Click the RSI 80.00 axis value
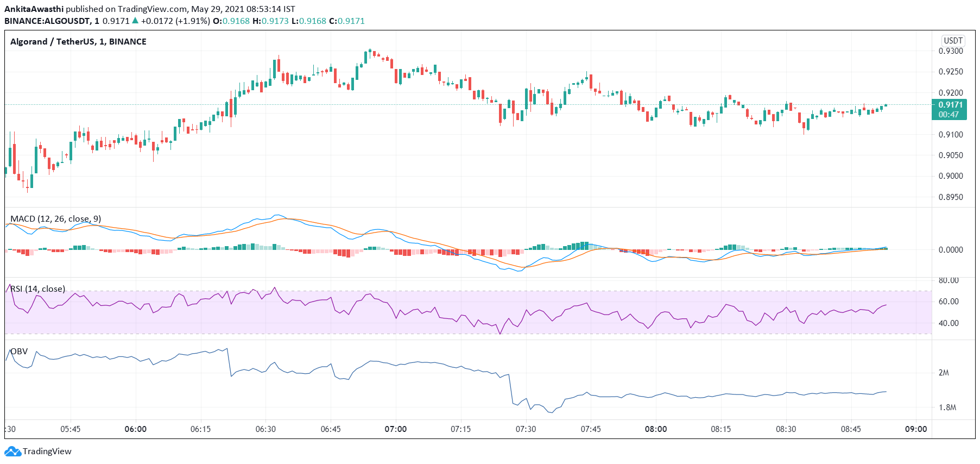 949,280
